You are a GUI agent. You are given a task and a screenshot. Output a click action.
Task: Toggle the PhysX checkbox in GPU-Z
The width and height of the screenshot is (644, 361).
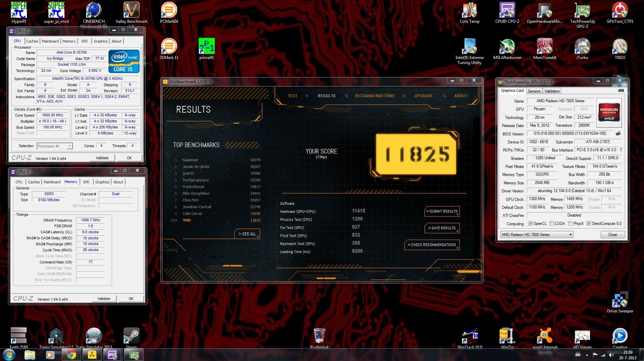pyautogui.click(x=570, y=224)
